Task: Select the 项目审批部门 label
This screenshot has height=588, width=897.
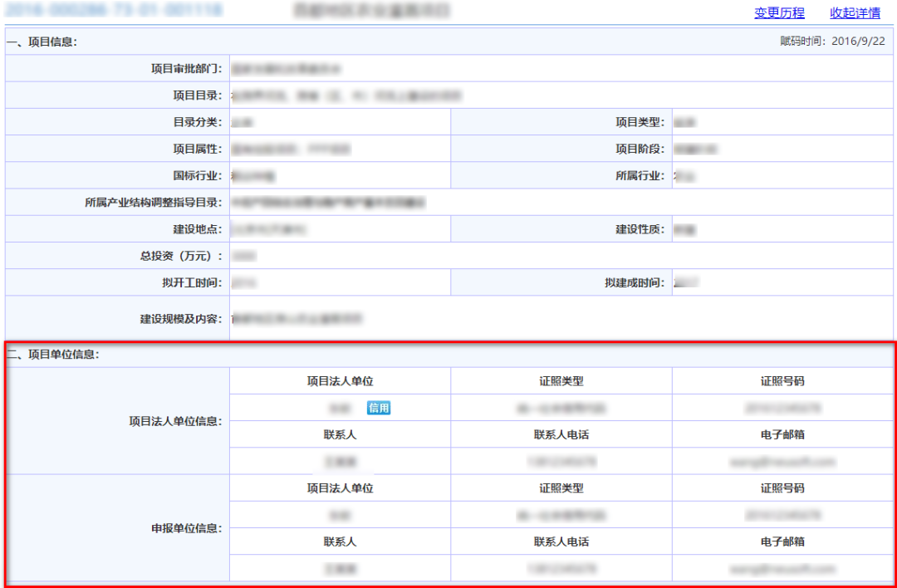Action: [x=186, y=68]
